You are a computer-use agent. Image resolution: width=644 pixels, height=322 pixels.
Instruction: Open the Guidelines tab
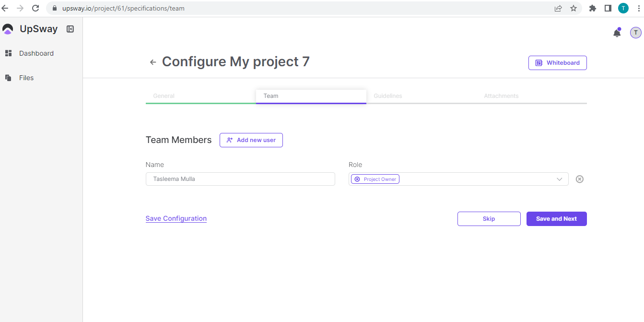click(387, 96)
